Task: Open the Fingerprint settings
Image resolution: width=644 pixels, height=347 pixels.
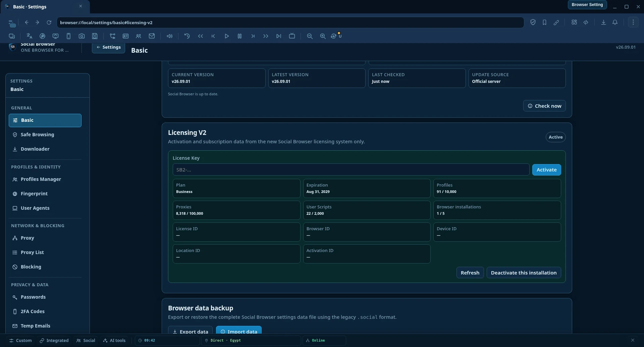Action: (45, 194)
